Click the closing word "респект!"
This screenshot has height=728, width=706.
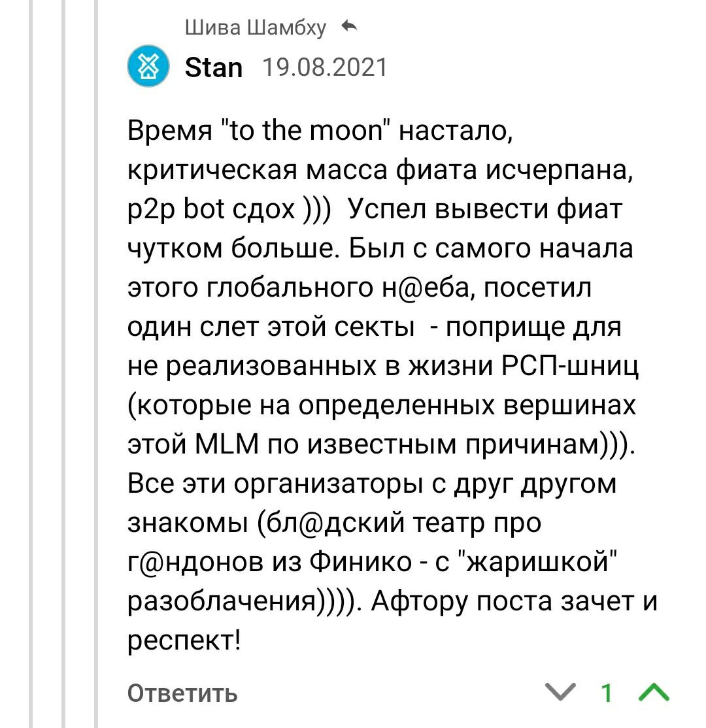(184, 642)
